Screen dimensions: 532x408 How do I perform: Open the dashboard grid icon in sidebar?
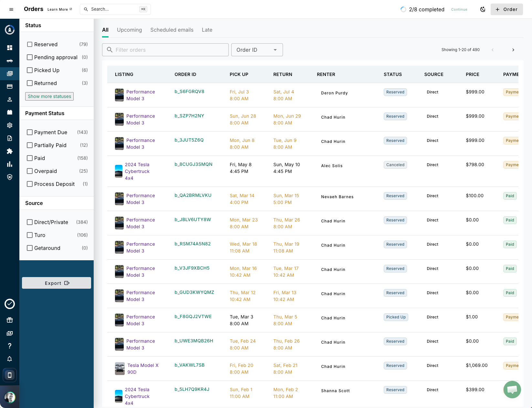[x=10, y=48]
